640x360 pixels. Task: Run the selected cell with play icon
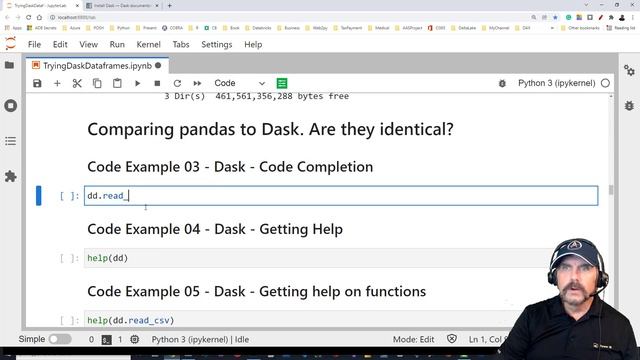click(x=138, y=83)
